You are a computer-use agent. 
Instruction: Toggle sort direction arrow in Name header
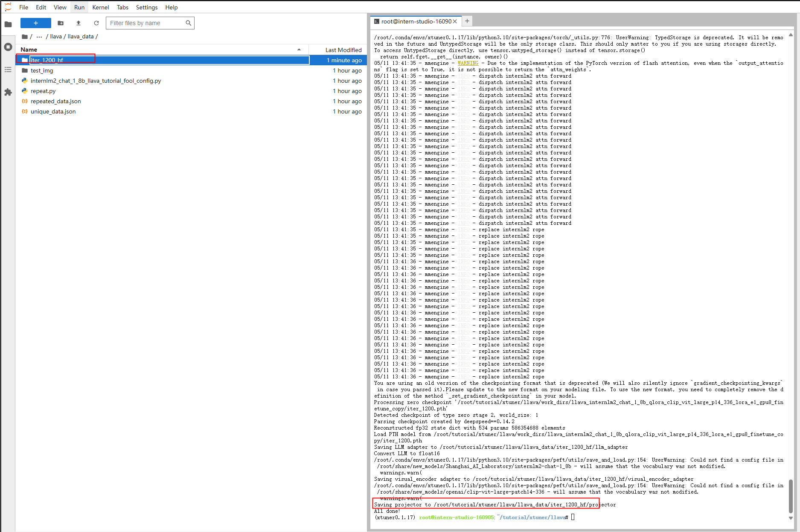click(299, 49)
